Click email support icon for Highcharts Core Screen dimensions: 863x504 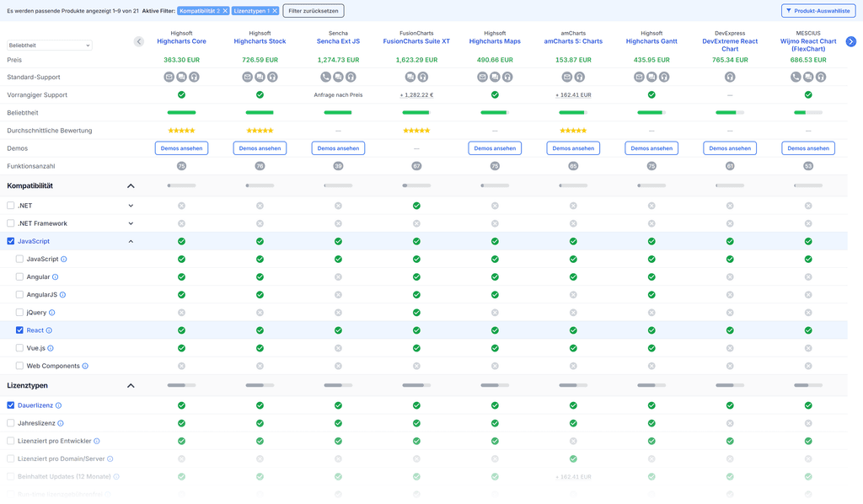169,77
